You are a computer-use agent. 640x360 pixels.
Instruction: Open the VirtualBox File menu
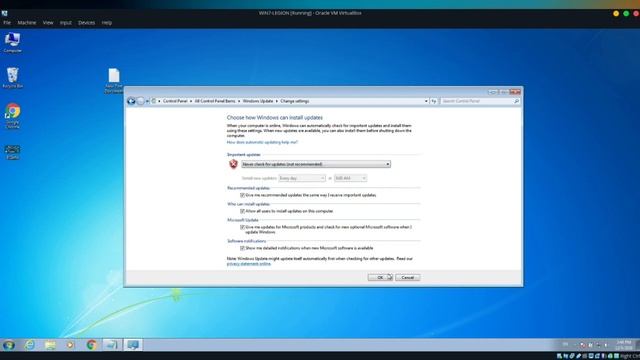[7, 23]
